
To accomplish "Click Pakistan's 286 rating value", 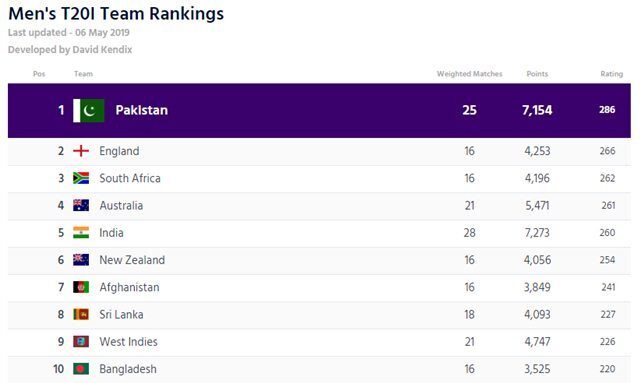I will [607, 110].
